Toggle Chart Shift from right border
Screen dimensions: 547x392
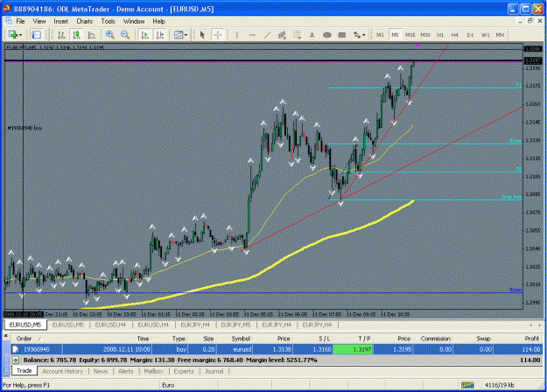tap(160, 35)
